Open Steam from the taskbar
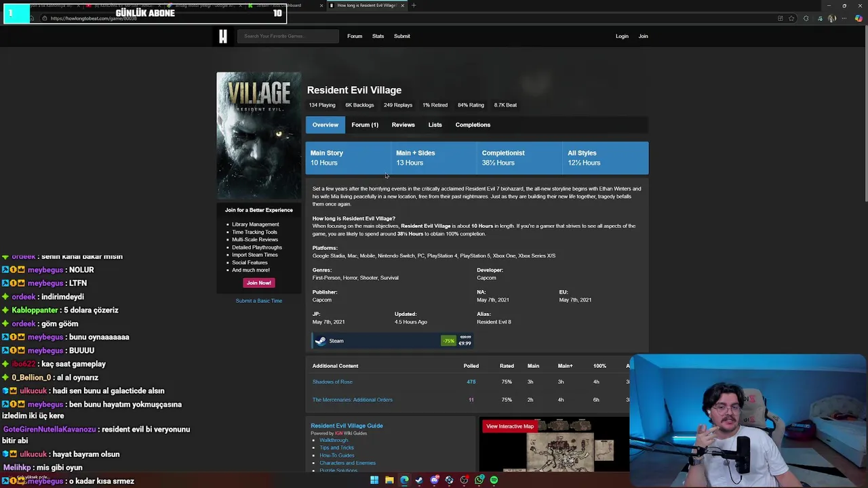Screen dimensions: 868x488 point(419,480)
